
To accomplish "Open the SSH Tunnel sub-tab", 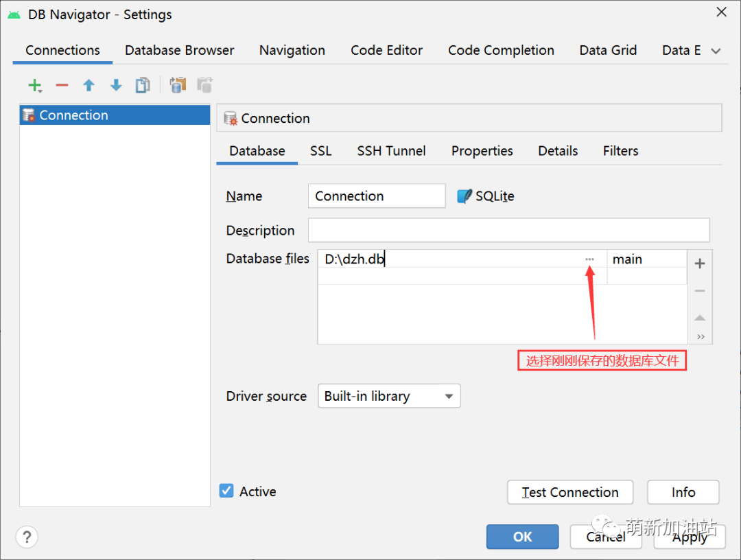I will pyautogui.click(x=391, y=151).
